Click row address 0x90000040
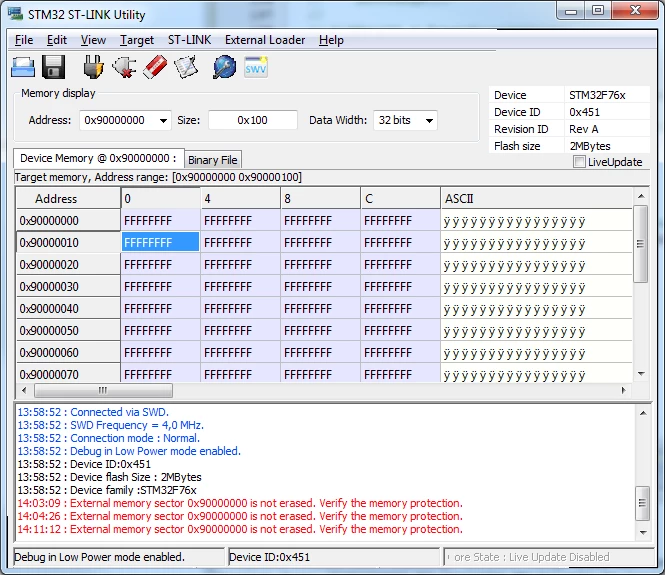 coord(68,309)
